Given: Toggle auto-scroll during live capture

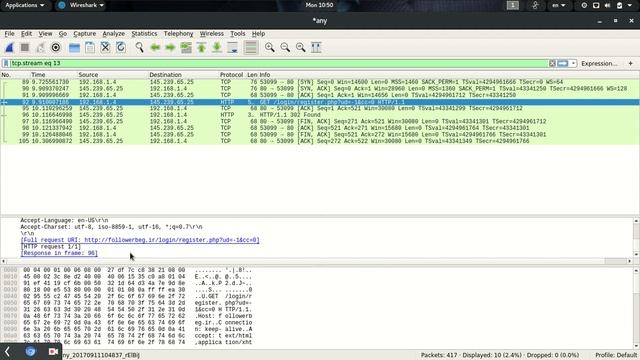Looking at the screenshot, I should pyautogui.click(x=232, y=47).
